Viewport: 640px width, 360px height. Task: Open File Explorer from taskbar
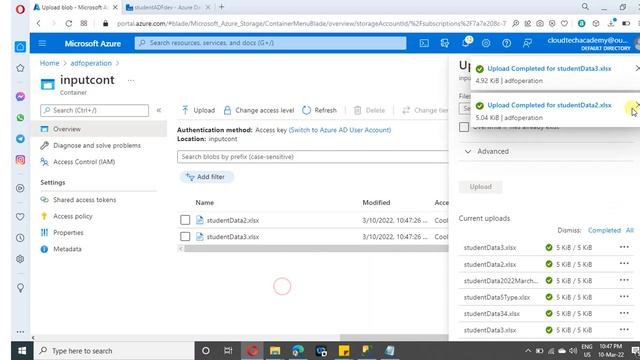tap(275, 351)
